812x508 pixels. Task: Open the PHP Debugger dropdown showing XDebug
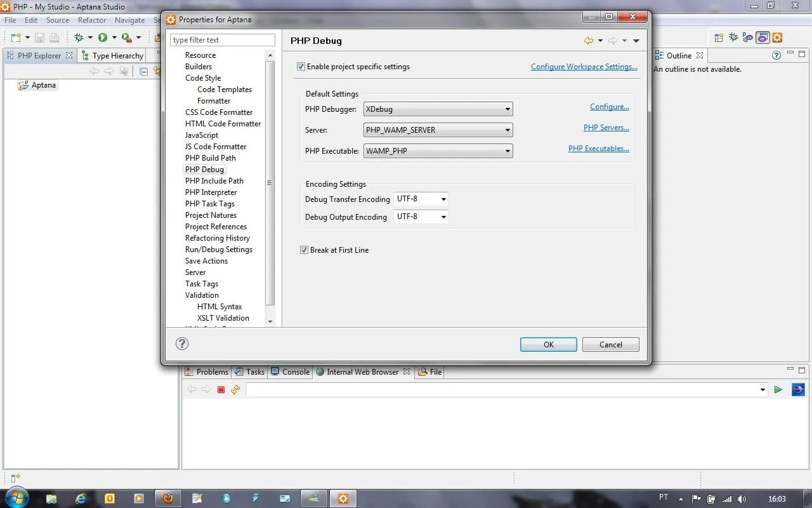coord(438,109)
